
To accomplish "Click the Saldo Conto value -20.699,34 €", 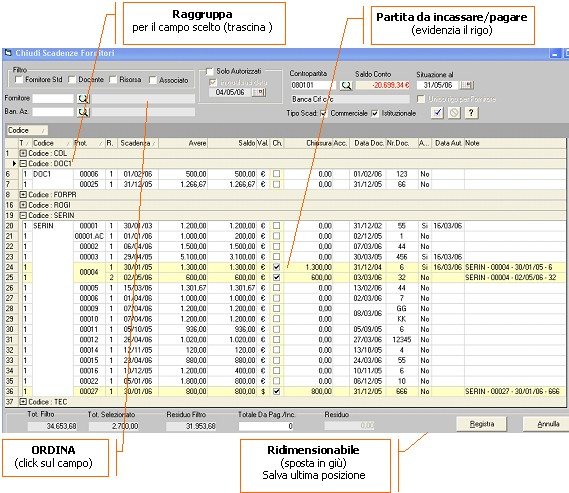I will [x=382, y=85].
